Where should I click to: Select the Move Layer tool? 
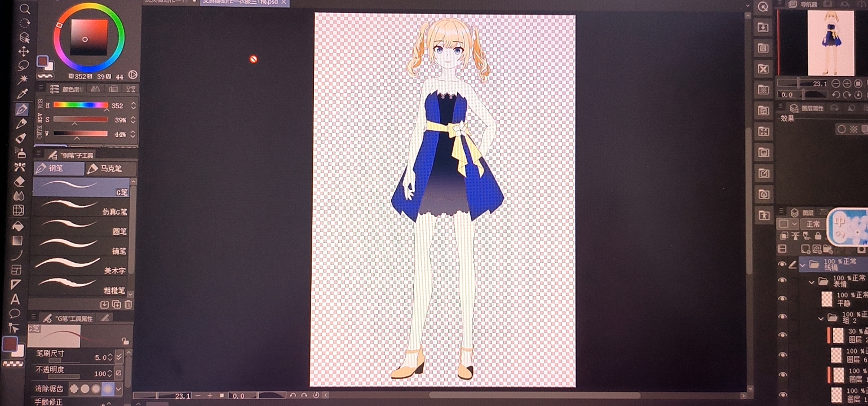pos(24,51)
